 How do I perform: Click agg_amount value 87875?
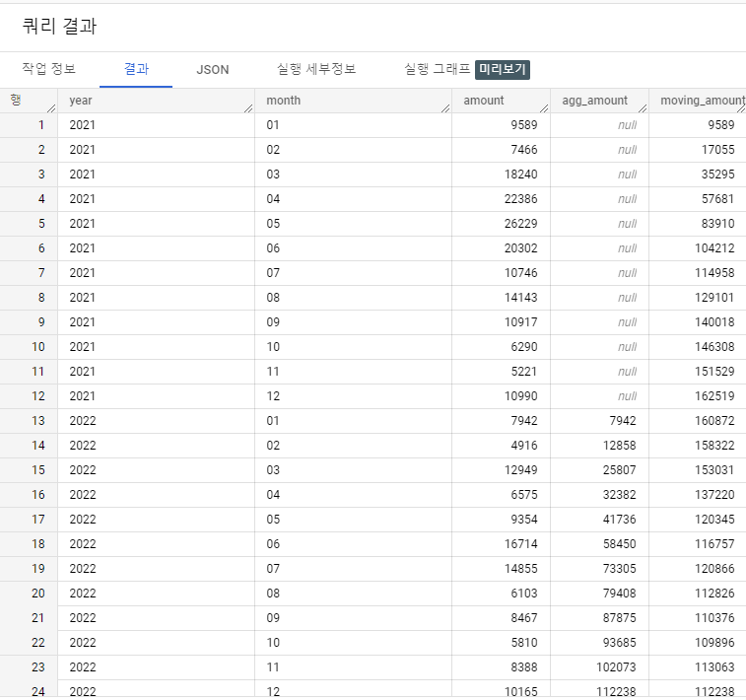(x=620, y=618)
